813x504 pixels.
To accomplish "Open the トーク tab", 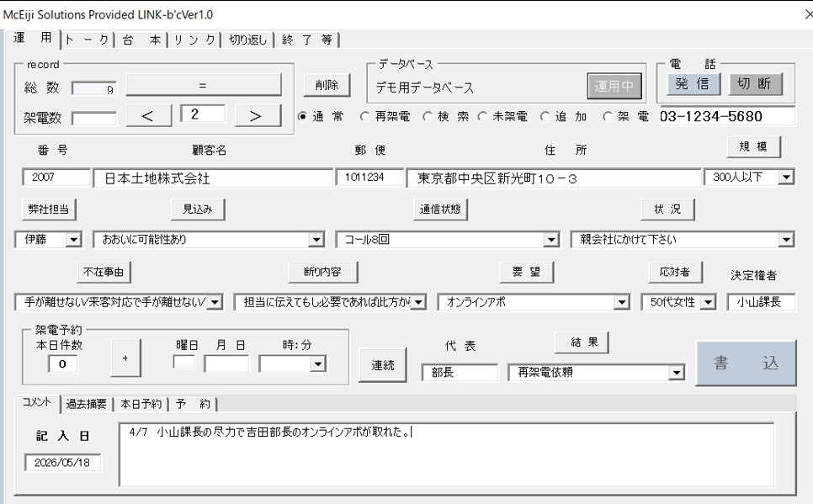I will 88,40.
